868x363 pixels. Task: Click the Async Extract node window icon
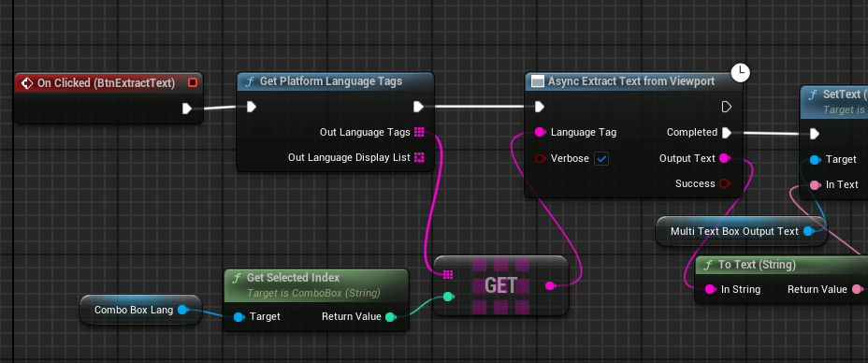[537, 82]
